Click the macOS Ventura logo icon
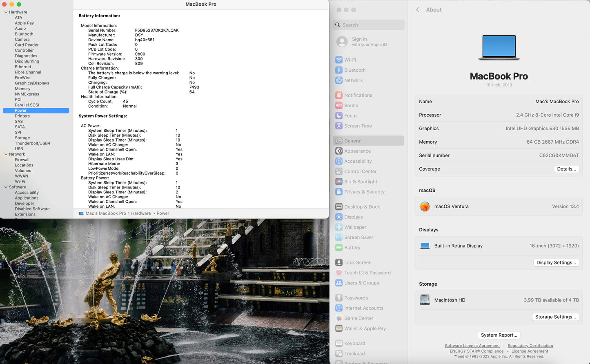This screenshot has width=590, height=364. click(x=425, y=206)
